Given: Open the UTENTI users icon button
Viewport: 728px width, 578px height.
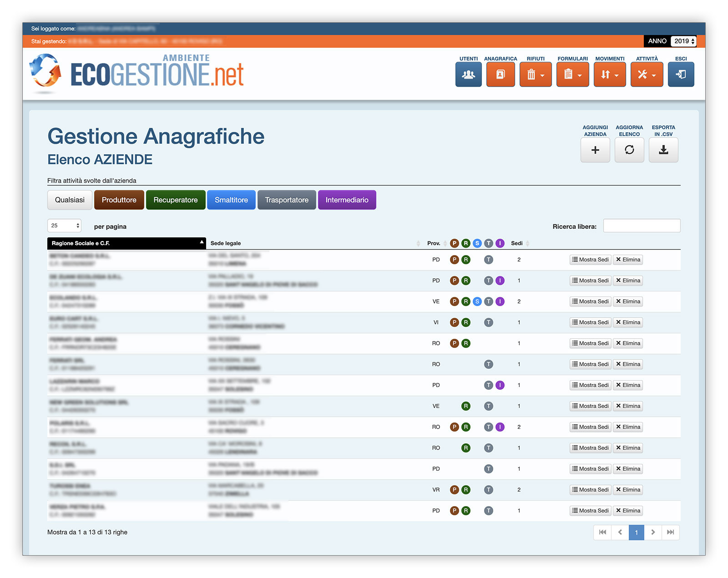Looking at the screenshot, I should point(468,74).
